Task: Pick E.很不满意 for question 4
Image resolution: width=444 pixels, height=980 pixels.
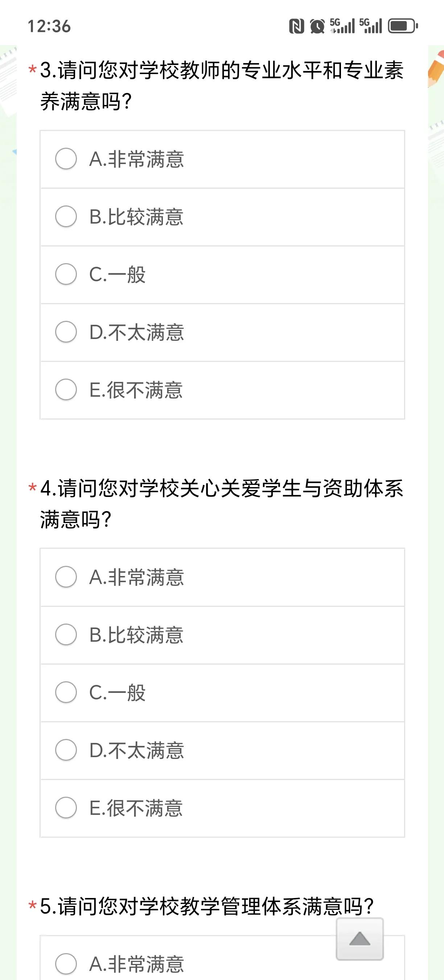Action: coord(222,808)
